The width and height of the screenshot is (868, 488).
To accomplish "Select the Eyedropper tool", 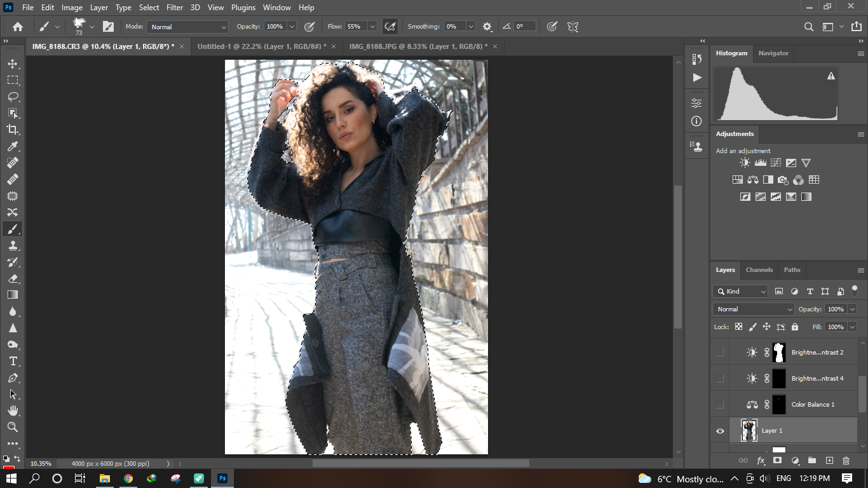I will tap(13, 146).
